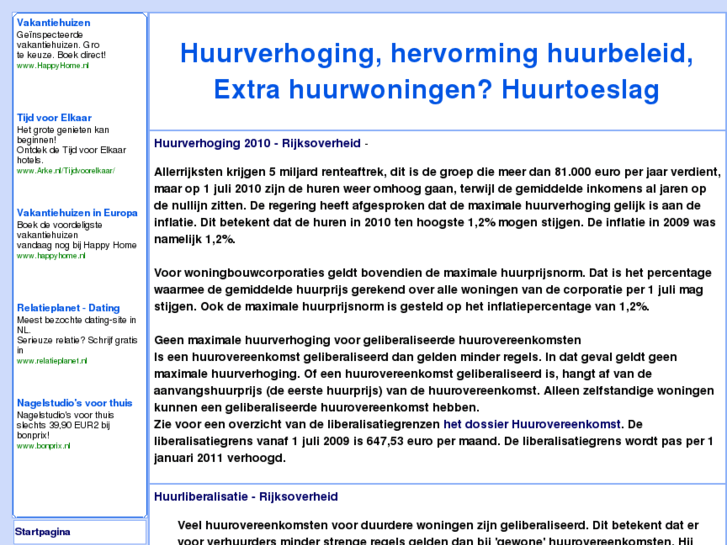Screen dimensions: 727x545
Task: Select text 'Geen maximale huurverhoging voor geliberaliseerde huurovereenkomsten'
Action: pyautogui.click(x=367, y=340)
